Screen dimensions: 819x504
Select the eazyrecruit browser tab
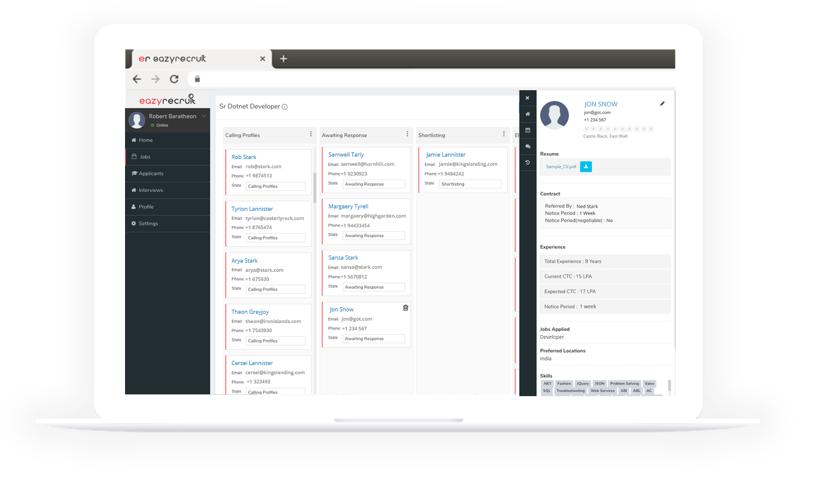click(202, 59)
